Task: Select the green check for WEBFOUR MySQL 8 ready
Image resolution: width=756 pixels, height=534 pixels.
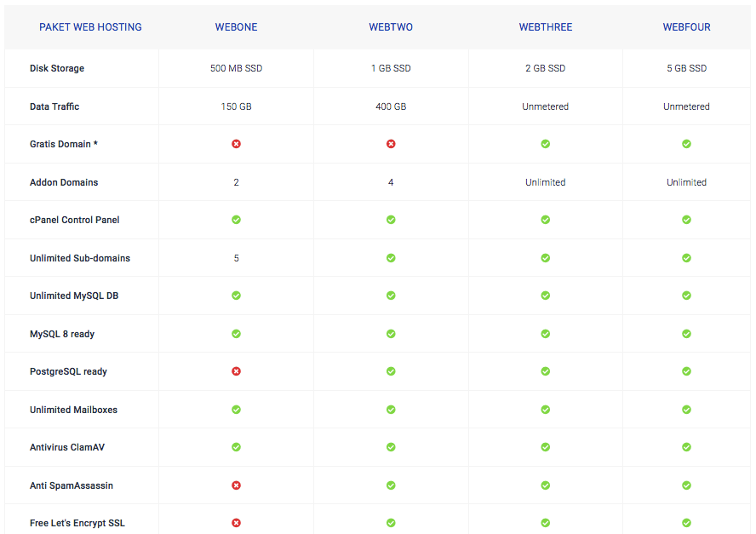Action: point(686,334)
